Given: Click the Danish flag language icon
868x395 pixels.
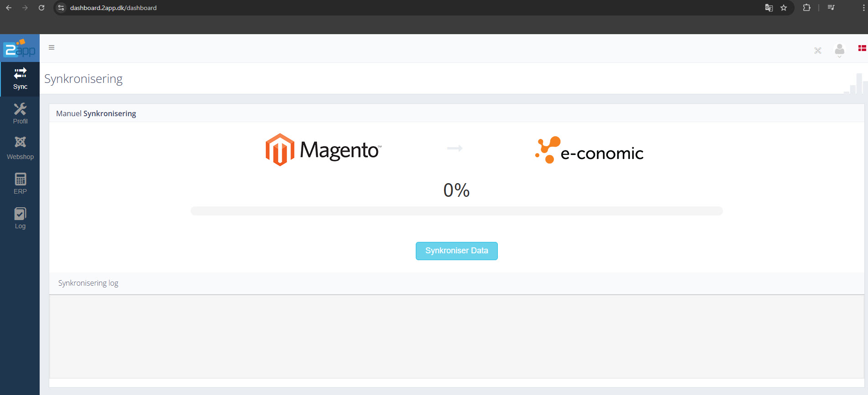Looking at the screenshot, I should (x=862, y=48).
